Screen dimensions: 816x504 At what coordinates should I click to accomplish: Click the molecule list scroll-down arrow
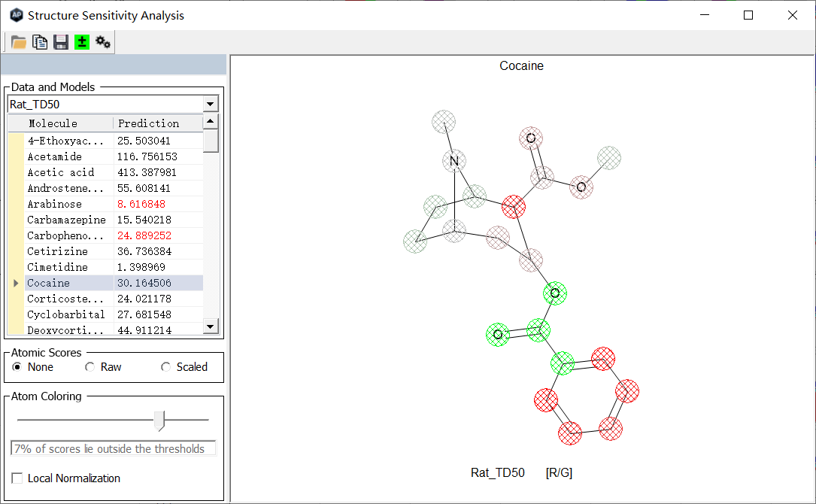211,327
